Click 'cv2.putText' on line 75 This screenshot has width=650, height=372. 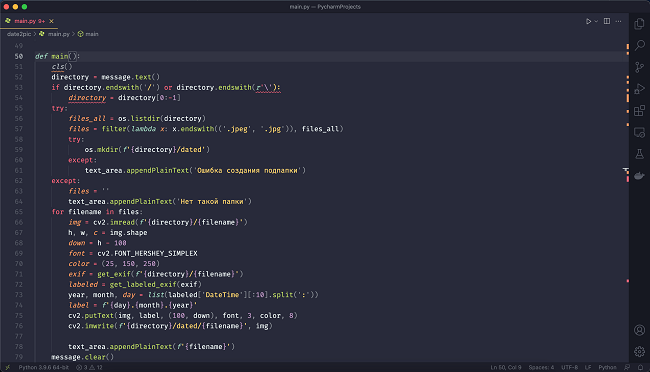pyautogui.click(x=91, y=316)
